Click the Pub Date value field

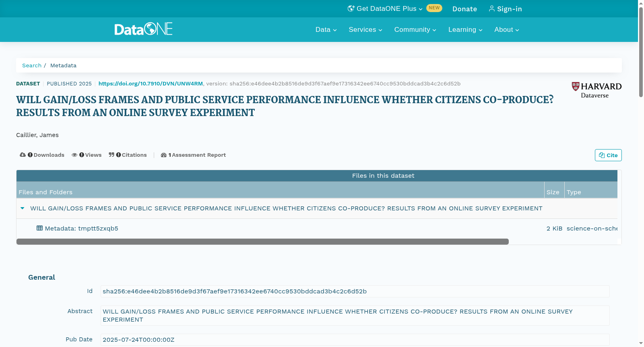point(355,340)
